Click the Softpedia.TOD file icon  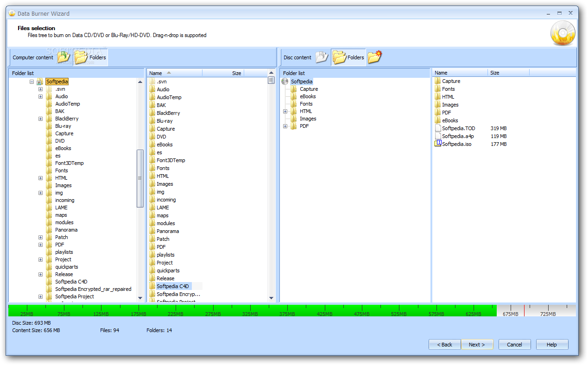click(438, 128)
